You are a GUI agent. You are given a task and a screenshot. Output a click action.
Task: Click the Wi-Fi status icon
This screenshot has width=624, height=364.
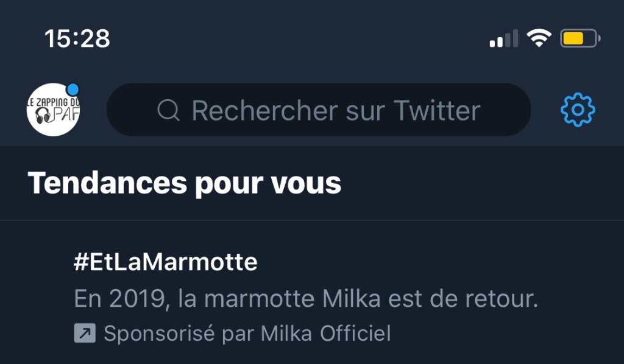(x=539, y=38)
